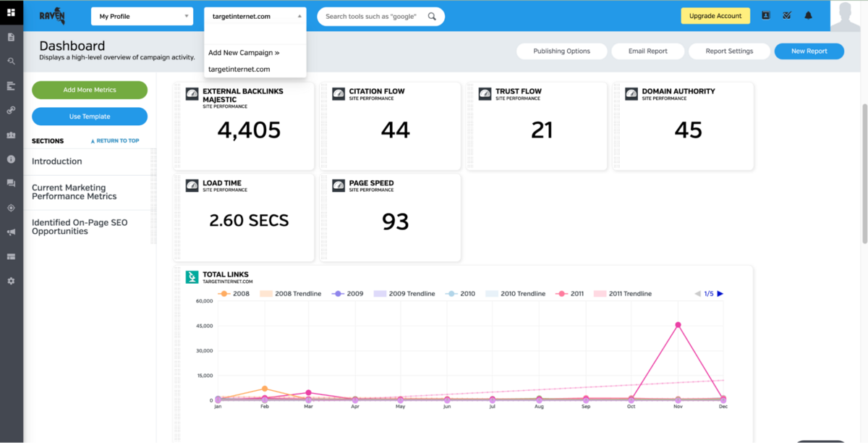The height and width of the screenshot is (443, 868).
Task: Toggle the 2011 series in chart legend
Action: point(569,294)
